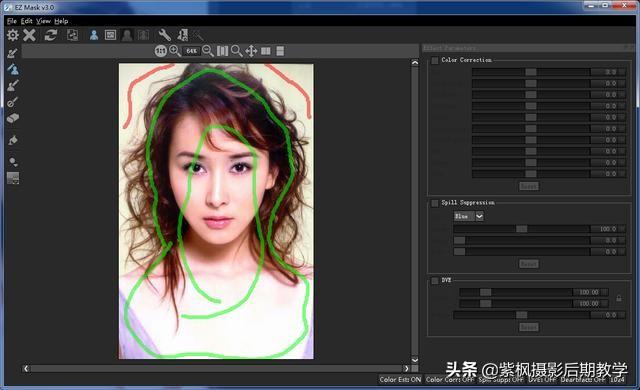This screenshot has width=640, height=390.
Task: Click the portrait photo in the canvas
Action: pos(216,211)
